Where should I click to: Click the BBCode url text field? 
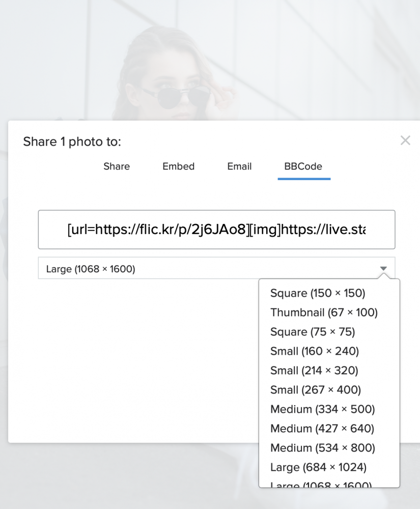coord(216,230)
